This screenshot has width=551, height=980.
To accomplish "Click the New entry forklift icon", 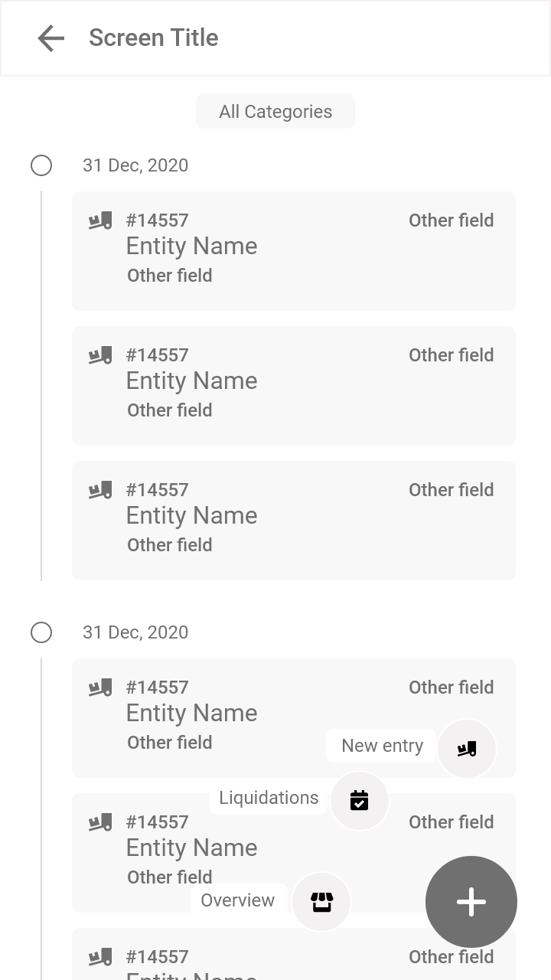I will coord(467,749).
